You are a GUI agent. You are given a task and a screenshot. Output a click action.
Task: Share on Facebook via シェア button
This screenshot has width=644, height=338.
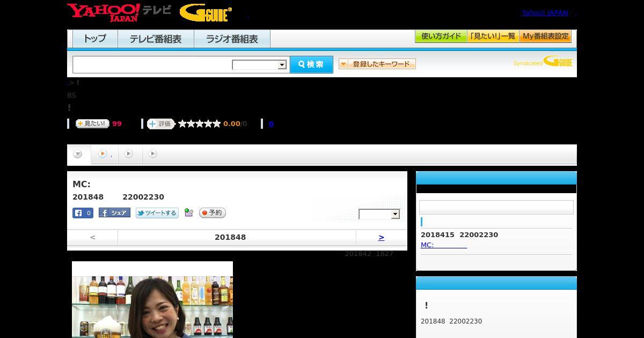tap(114, 213)
